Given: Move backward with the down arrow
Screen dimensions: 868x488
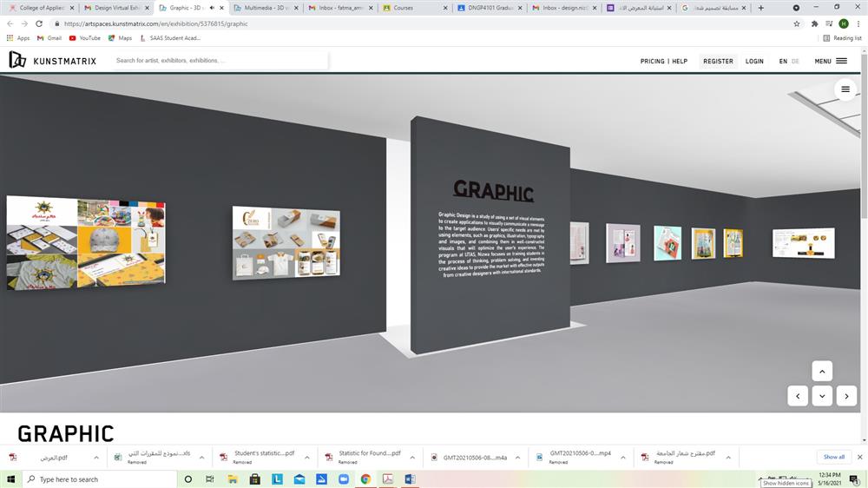Looking at the screenshot, I should pos(822,396).
